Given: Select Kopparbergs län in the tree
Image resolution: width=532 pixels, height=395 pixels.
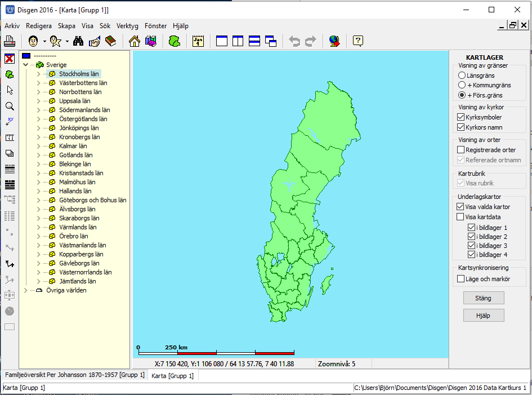Looking at the screenshot, I should [x=81, y=254].
